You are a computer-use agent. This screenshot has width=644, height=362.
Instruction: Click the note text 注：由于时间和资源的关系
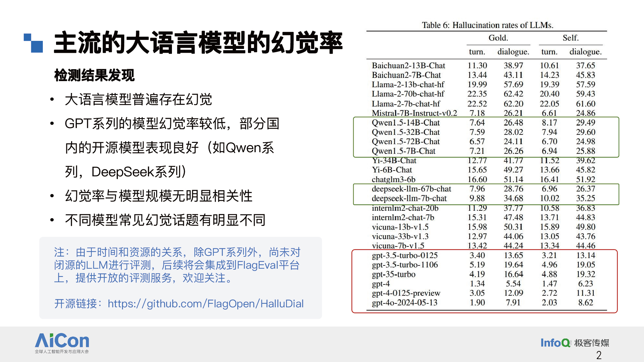(177, 265)
